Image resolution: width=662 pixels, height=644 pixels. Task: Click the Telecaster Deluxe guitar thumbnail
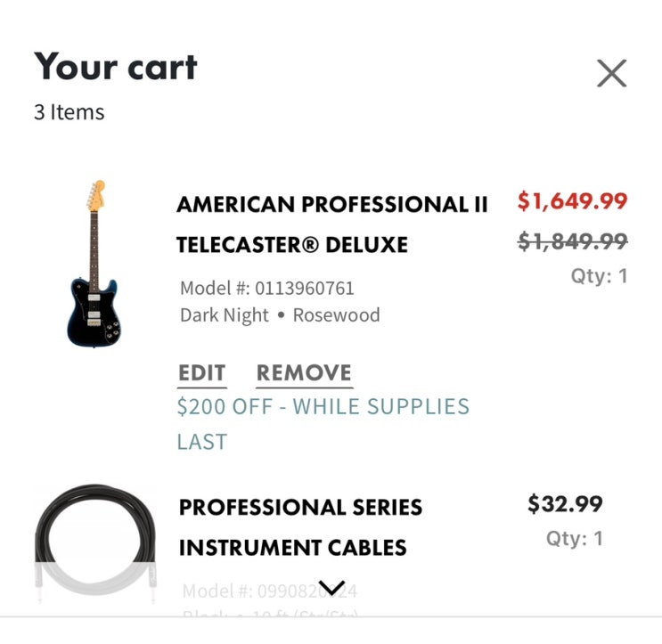point(94,265)
